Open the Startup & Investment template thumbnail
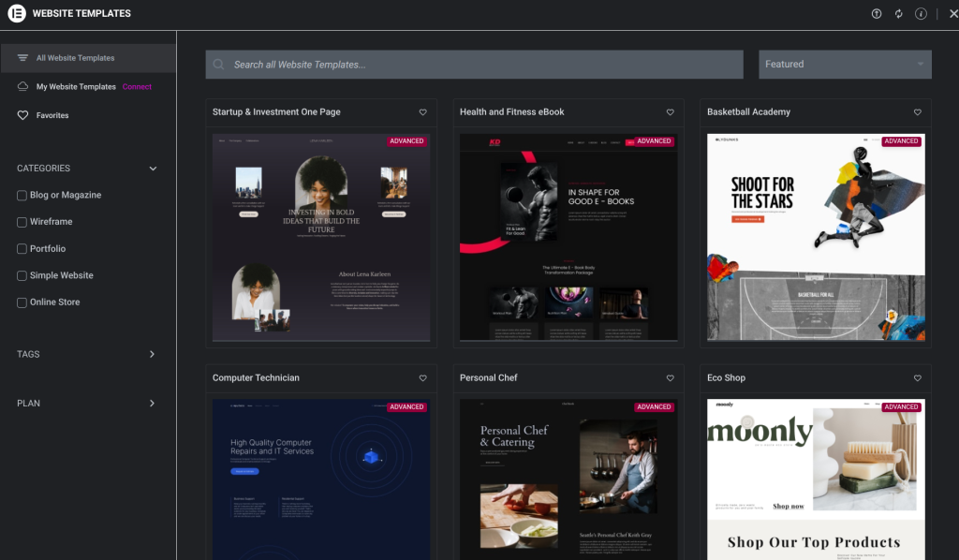 point(321,237)
